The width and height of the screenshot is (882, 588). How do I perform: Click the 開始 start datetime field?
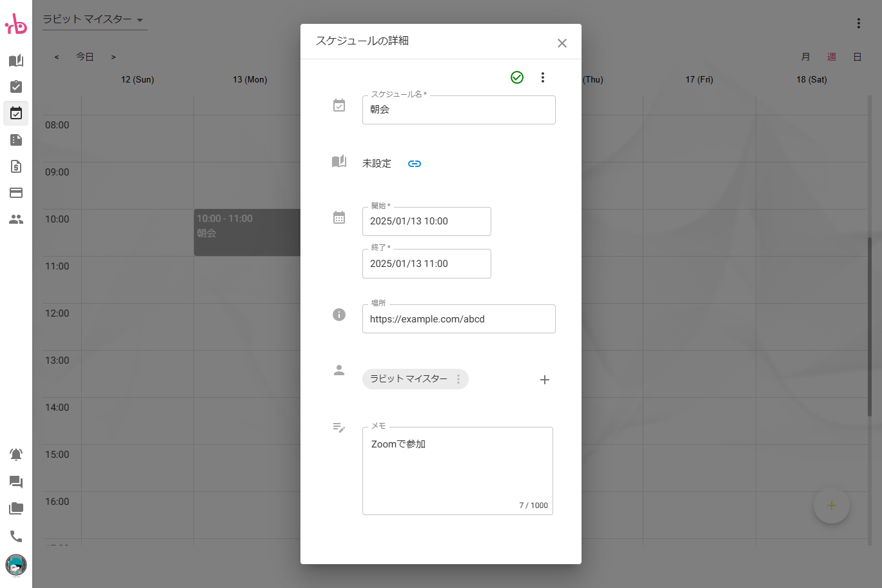coord(426,221)
